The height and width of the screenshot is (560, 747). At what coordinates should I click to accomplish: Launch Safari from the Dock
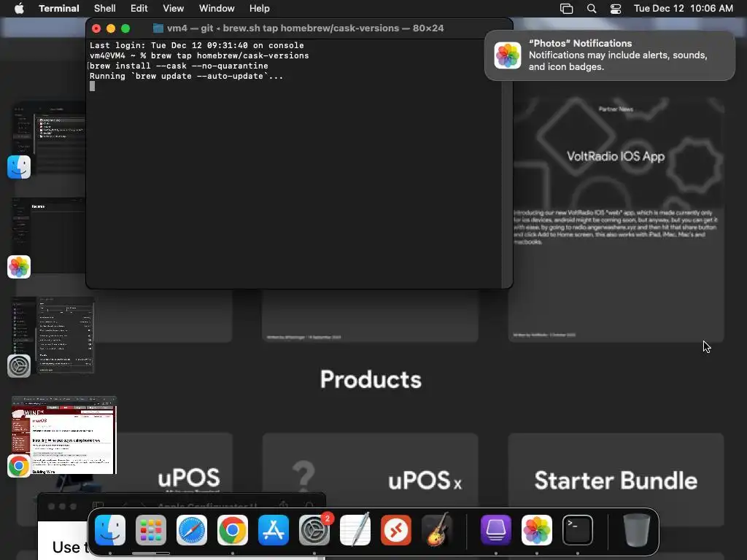tap(192, 530)
